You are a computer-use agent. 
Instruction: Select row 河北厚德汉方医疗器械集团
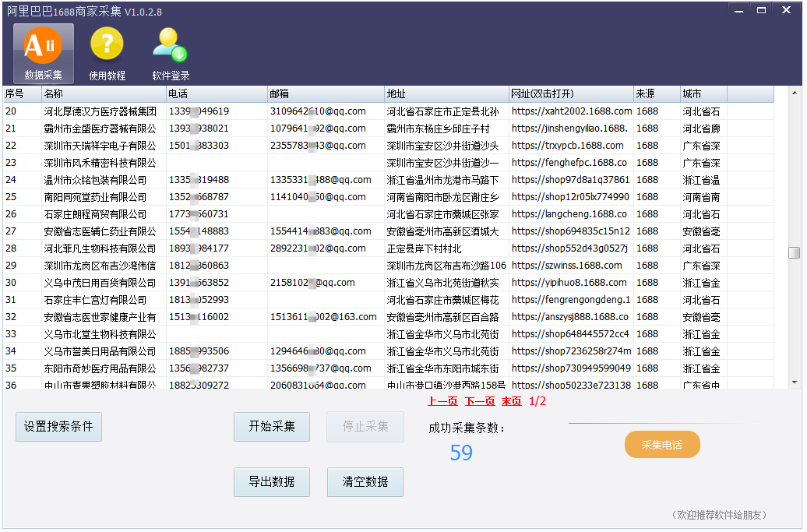(x=389, y=111)
